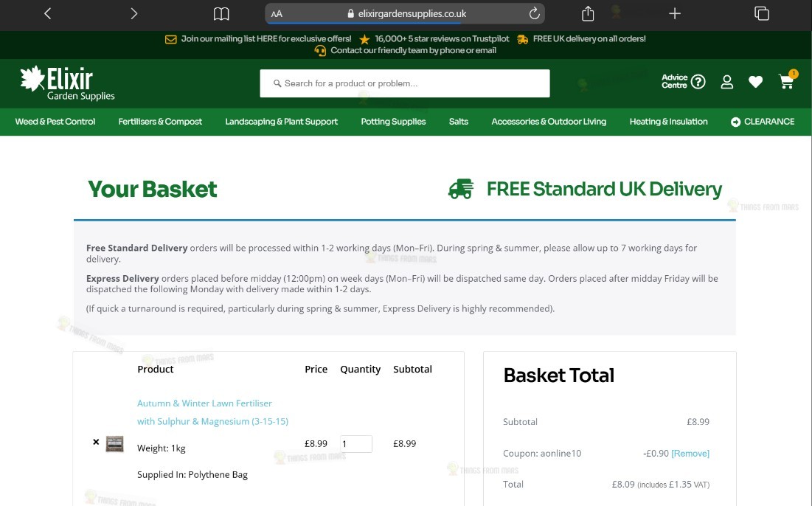Viewport: 812px width, 506px height.
Task: Click the product search field
Action: 404,83
